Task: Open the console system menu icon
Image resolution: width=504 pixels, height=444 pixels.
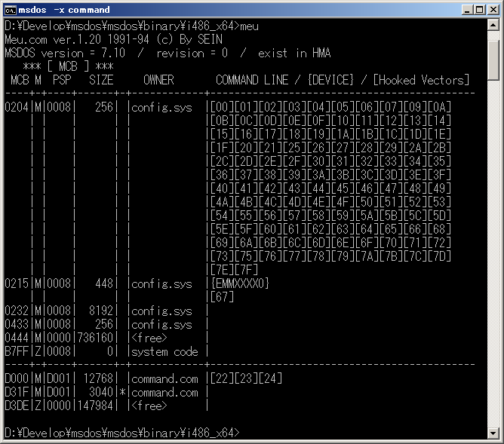Action: (10, 10)
